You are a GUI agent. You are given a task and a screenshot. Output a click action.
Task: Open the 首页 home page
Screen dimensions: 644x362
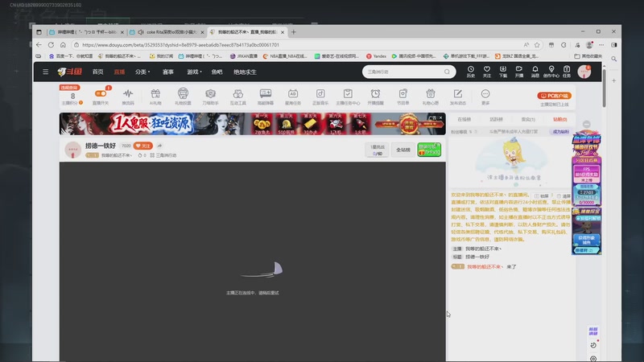tap(97, 72)
